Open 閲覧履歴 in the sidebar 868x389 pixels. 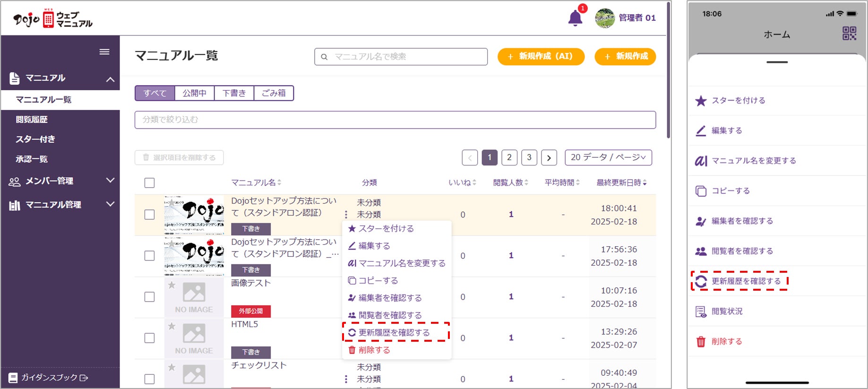pyautogui.click(x=32, y=120)
